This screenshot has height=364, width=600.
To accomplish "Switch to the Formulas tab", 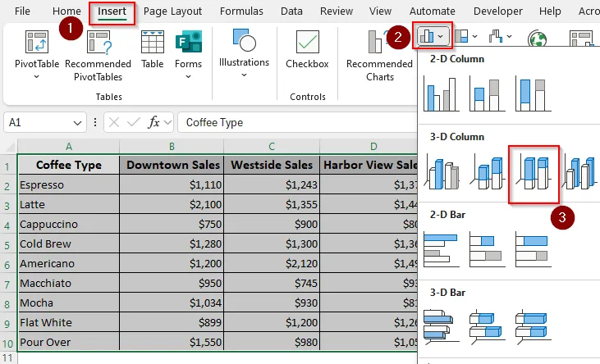I will pos(241,11).
